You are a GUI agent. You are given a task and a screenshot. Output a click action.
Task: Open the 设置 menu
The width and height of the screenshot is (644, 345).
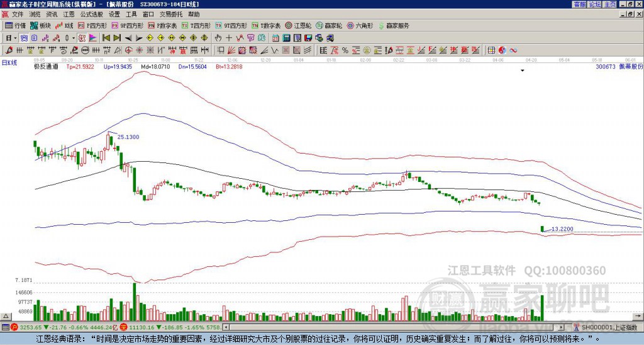(114, 14)
